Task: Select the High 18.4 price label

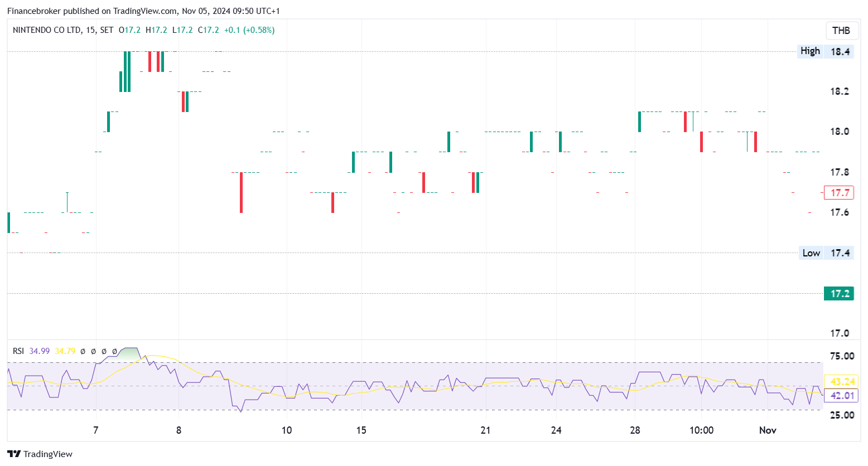Action: (826, 51)
